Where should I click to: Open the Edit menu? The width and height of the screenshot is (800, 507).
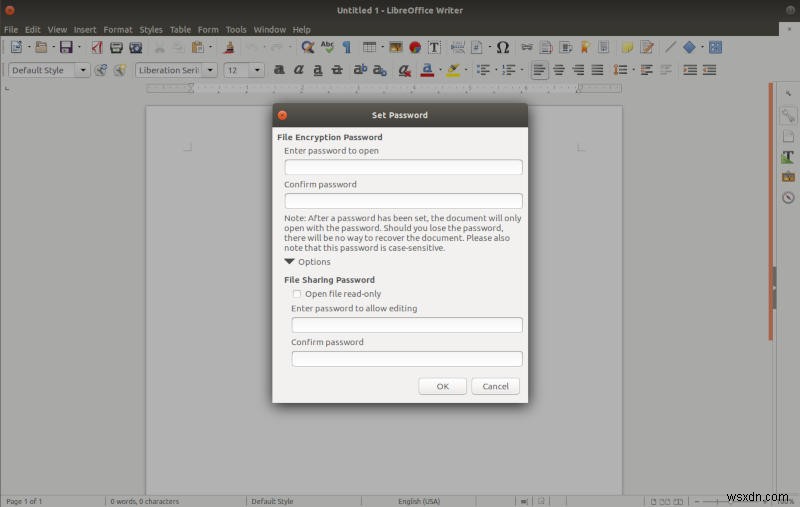(x=33, y=30)
